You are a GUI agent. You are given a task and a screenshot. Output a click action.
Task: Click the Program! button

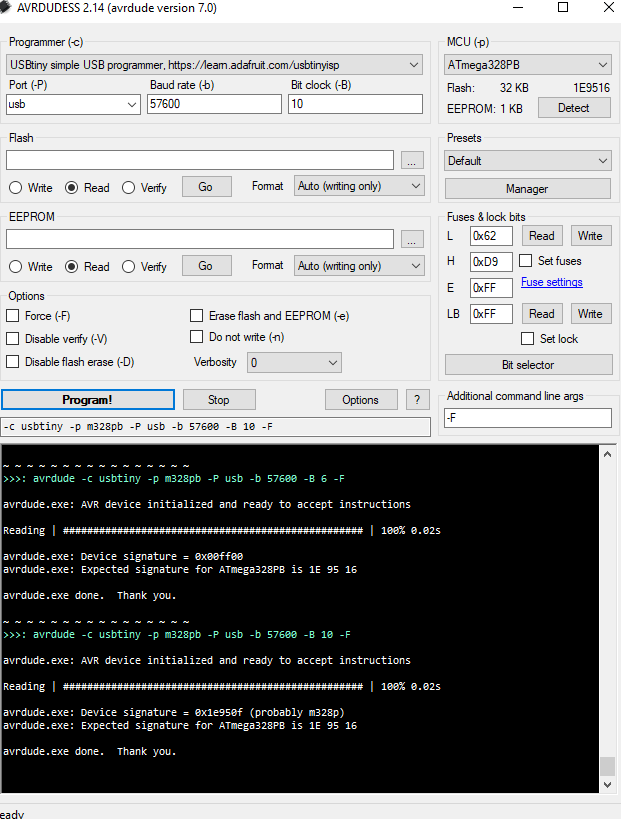(x=88, y=400)
